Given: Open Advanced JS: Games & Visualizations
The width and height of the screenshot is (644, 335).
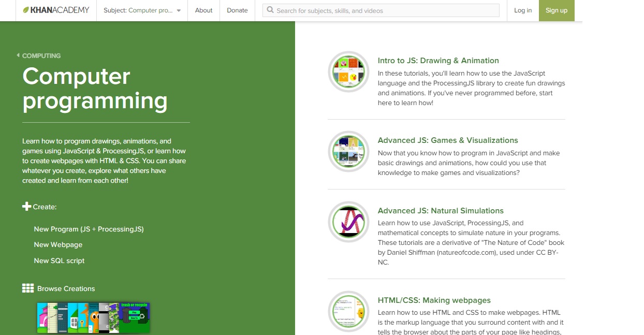Looking at the screenshot, I should click(x=448, y=140).
